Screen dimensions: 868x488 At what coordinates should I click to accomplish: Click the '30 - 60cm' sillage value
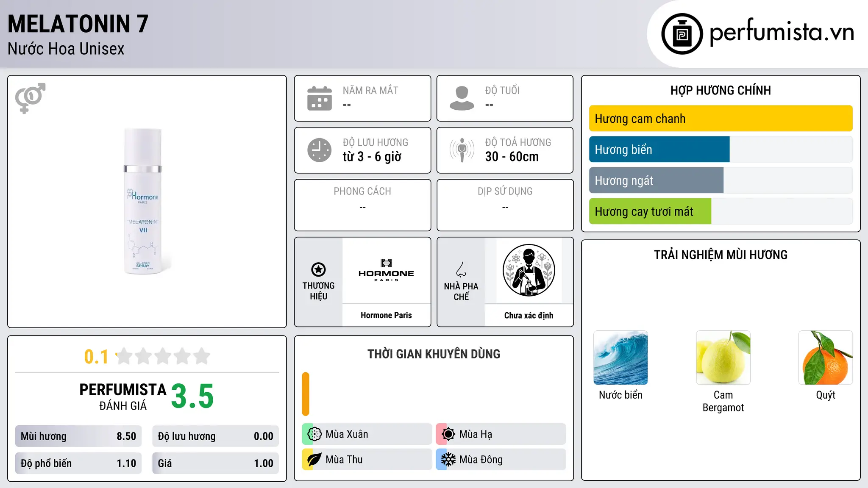[x=512, y=157]
